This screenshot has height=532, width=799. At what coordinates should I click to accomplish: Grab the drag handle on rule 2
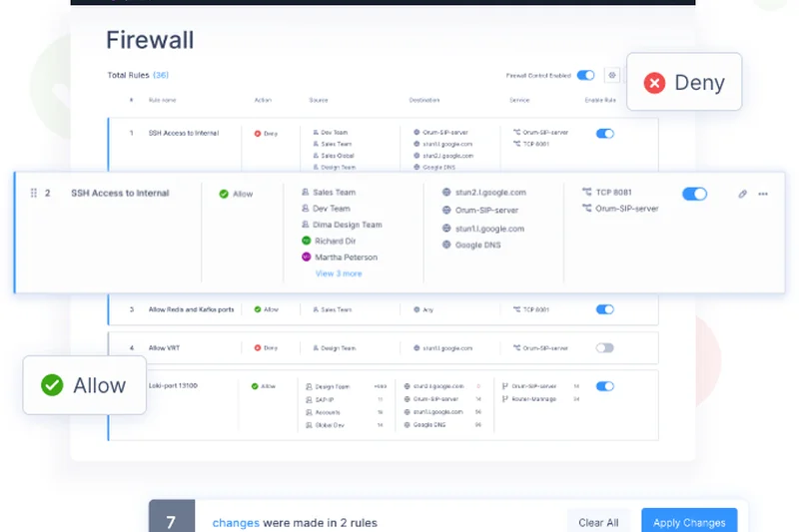point(34,194)
